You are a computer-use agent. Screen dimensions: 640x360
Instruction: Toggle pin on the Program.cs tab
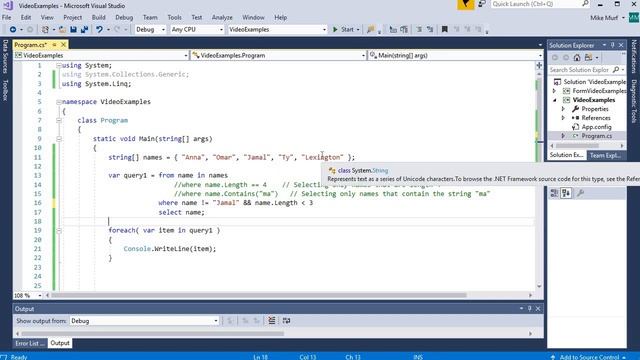[x=54, y=44]
